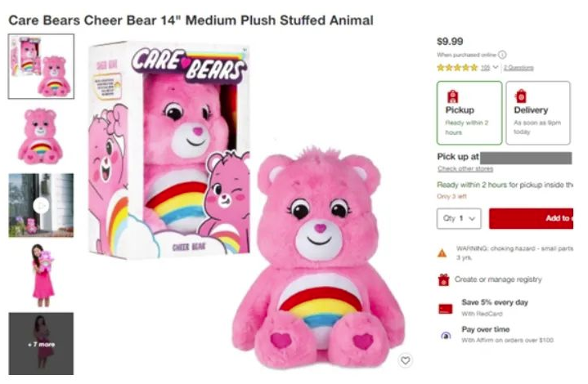Expand the ratings breakdown chevron
The height and width of the screenshot is (384, 588).
click(496, 67)
